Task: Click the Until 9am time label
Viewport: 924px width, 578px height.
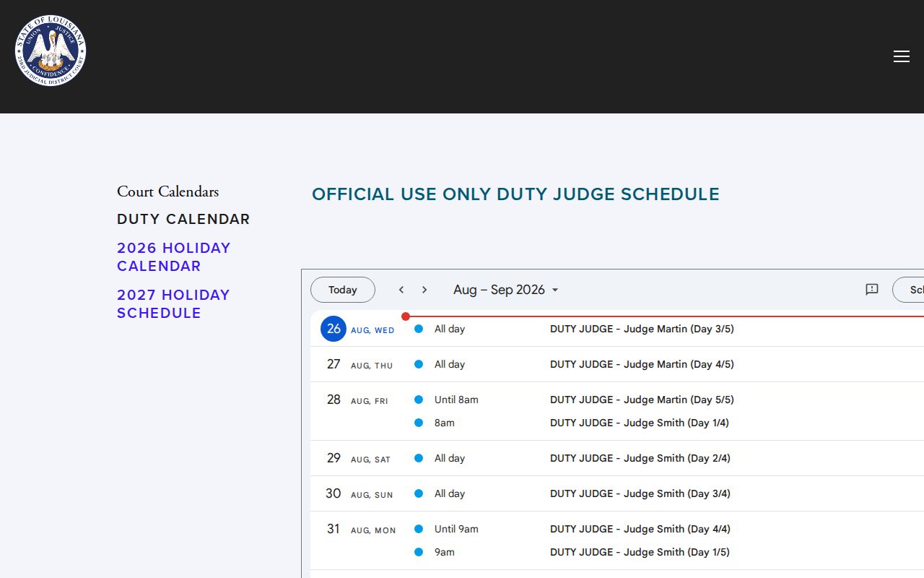Action: point(456,529)
